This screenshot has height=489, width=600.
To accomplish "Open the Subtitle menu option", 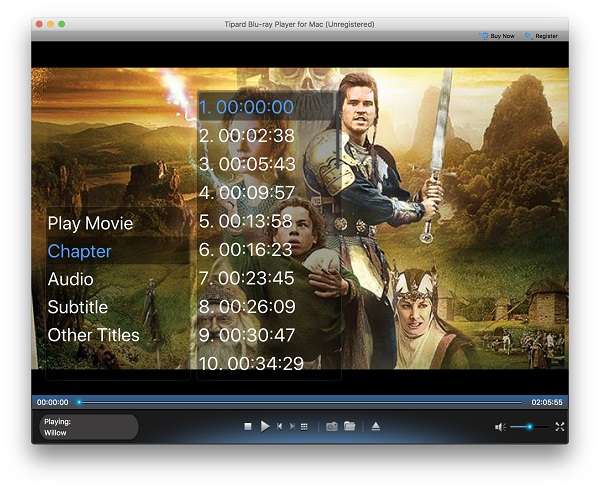I will pyautogui.click(x=78, y=307).
